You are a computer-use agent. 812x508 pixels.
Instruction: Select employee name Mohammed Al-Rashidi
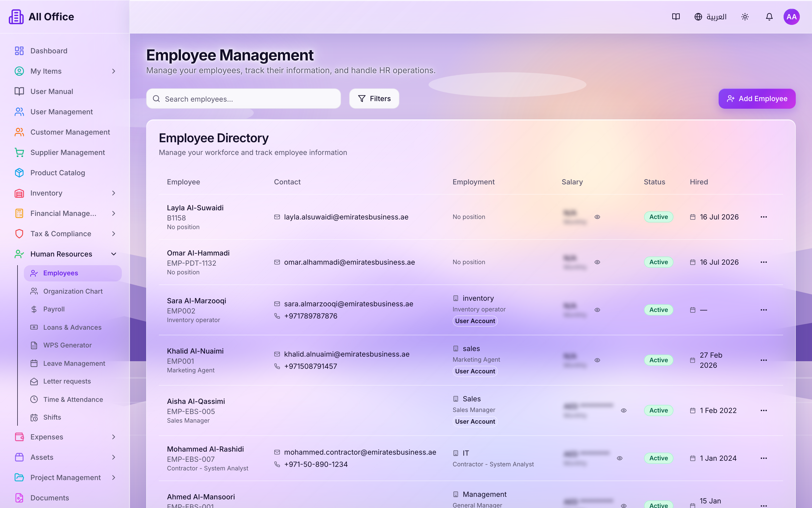click(205, 449)
